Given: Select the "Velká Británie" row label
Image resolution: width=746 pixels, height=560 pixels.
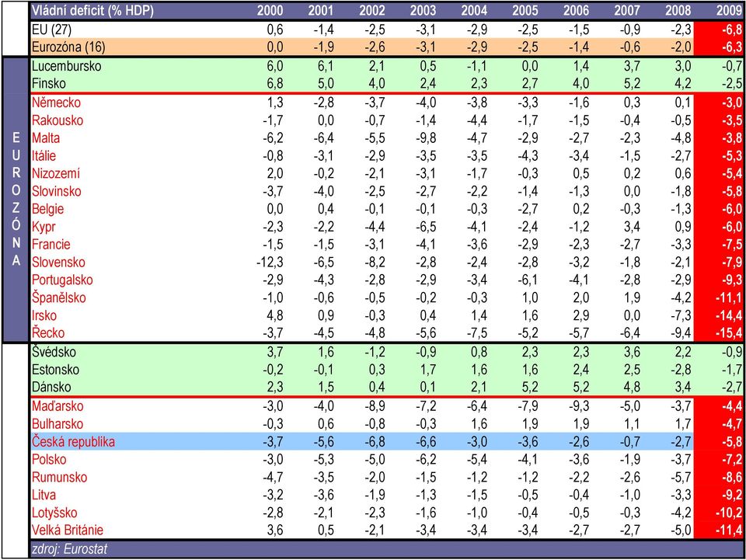Looking at the screenshot, I should point(67,530).
